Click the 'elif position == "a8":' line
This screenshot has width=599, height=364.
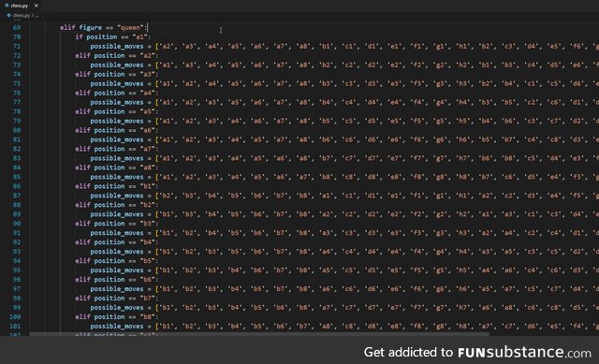pos(116,167)
